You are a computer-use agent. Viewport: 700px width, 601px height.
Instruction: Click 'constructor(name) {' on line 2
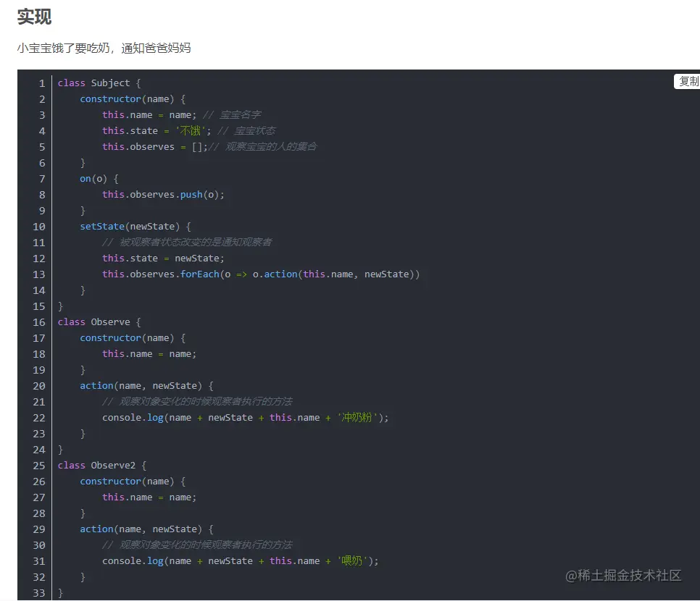tap(133, 99)
